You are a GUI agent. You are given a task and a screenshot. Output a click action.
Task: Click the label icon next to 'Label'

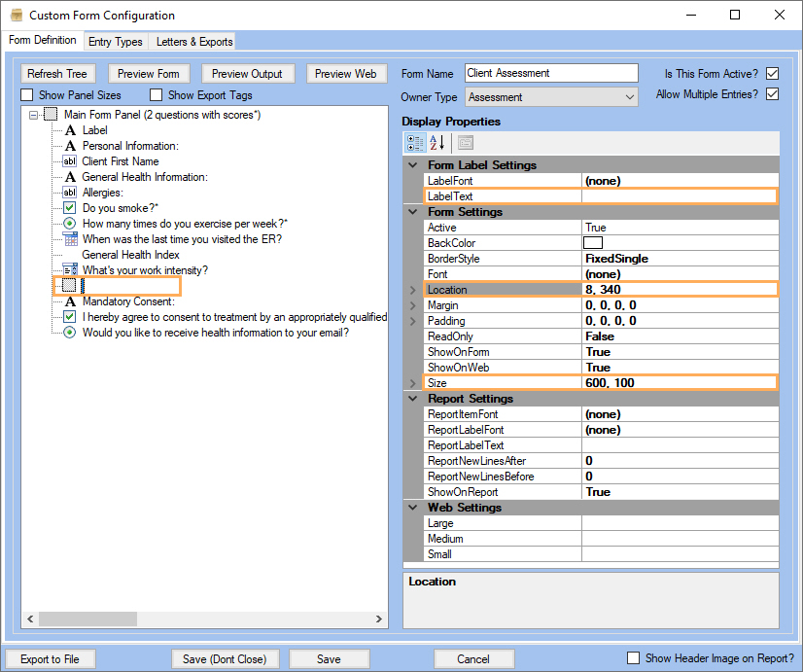[x=71, y=130]
